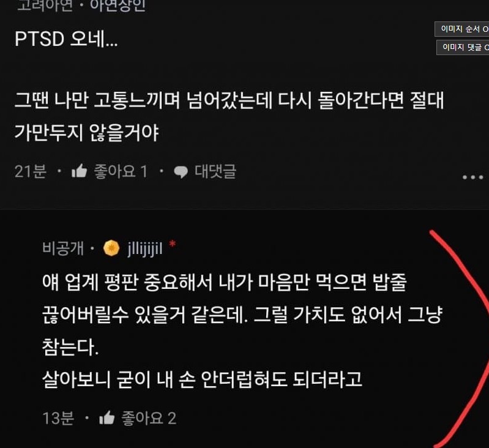Viewport: 489px width, 448px height.
Task: Click the 비공개 company label
Action: pyautogui.click(x=63, y=248)
